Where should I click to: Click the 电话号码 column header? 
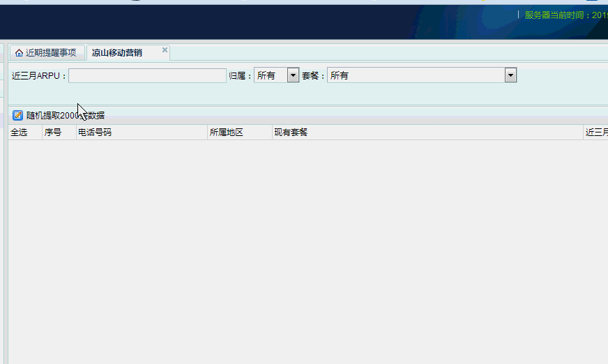[x=142, y=132]
